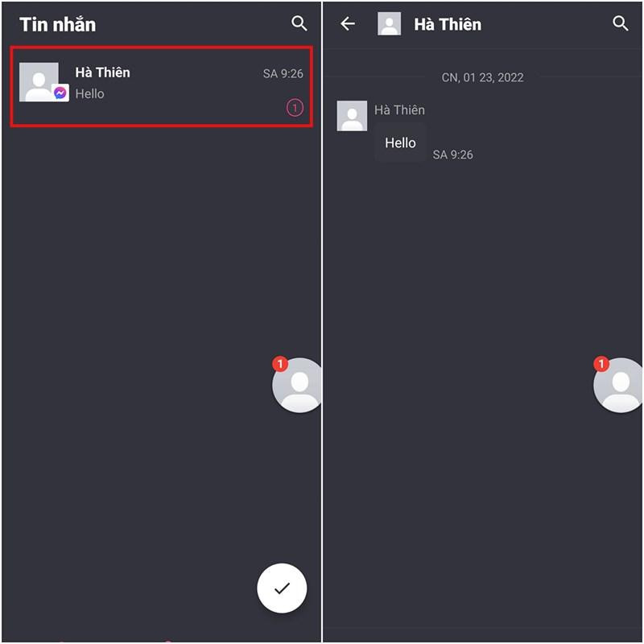Tap the Hà Thiên title in the chat header

click(448, 24)
